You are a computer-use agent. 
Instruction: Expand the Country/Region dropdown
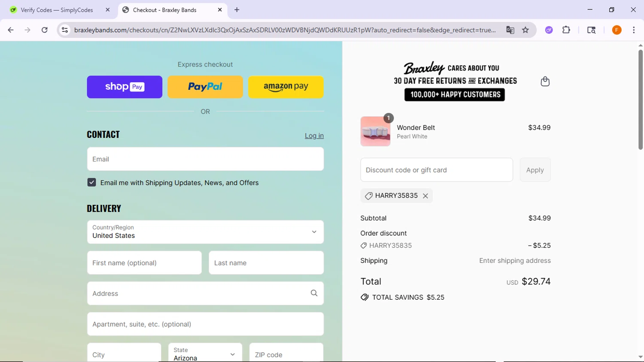tap(205, 232)
